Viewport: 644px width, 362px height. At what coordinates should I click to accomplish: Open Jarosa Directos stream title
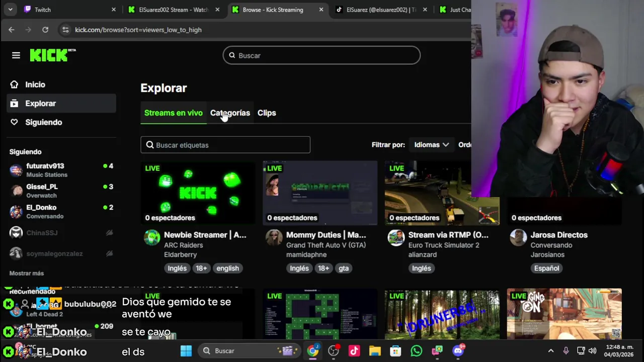point(559,235)
